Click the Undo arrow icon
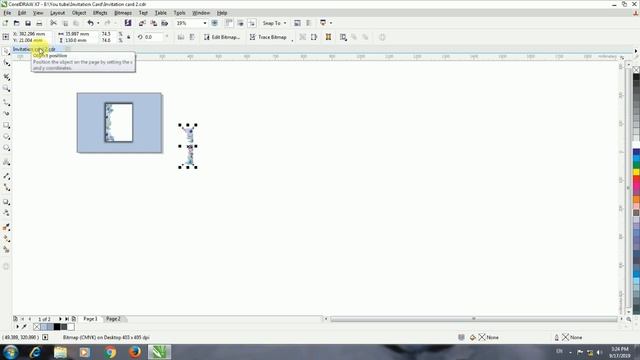This screenshot has height=360, width=640. [91, 23]
